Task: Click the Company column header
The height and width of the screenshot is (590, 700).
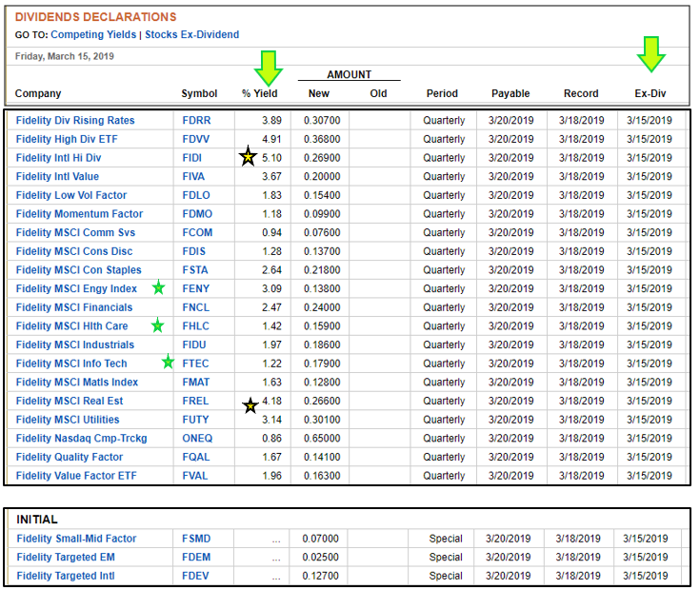Action: (x=38, y=93)
